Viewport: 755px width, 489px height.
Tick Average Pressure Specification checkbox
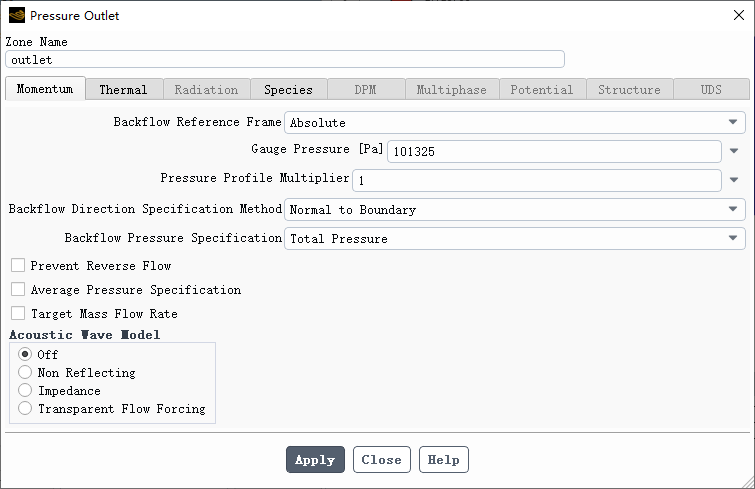coord(18,289)
